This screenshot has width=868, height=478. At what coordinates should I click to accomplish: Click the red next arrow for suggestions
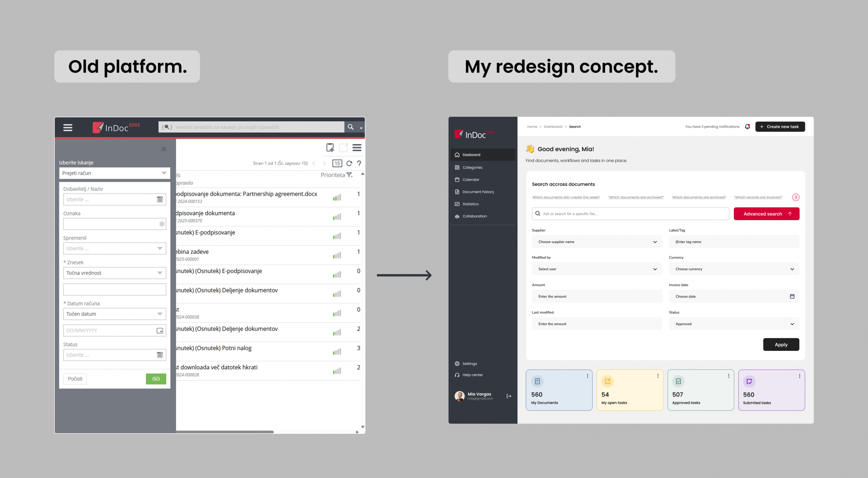pos(795,197)
